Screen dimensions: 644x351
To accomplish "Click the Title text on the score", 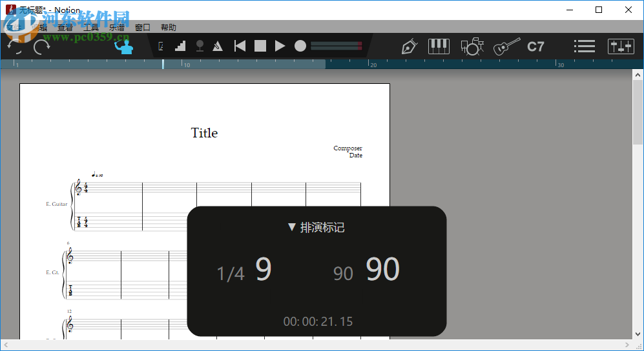I will point(204,133).
